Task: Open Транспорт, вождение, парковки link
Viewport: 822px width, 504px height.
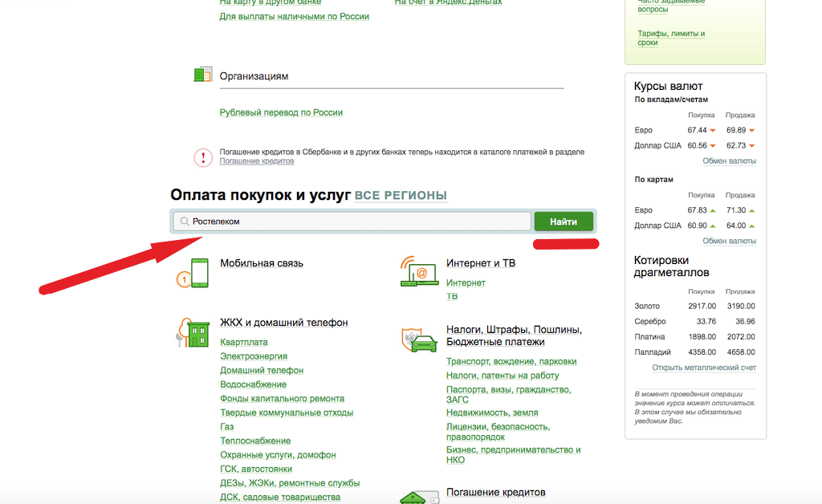Action: click(x=511, y=361)
